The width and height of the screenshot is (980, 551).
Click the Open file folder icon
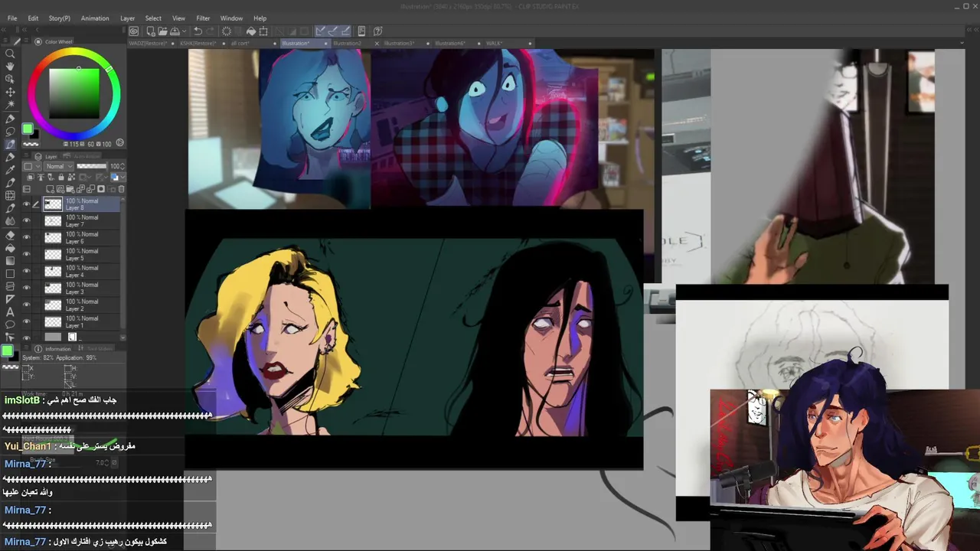pyautogui.click(x=163, y=31)
